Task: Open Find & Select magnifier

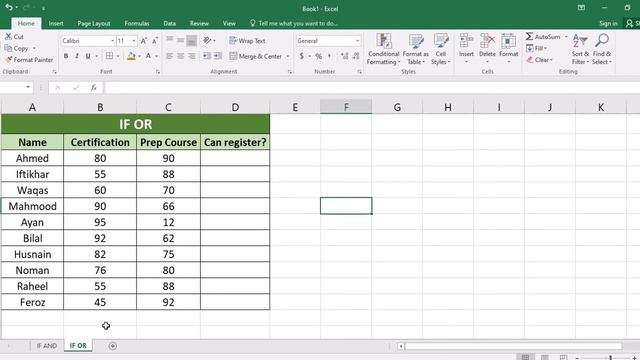Action: click(x=602, y=49)
